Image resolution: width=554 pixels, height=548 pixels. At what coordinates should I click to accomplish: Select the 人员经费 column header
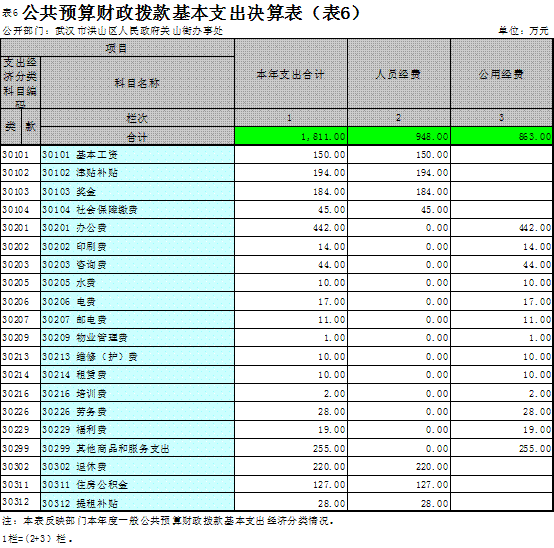[399, 74]
